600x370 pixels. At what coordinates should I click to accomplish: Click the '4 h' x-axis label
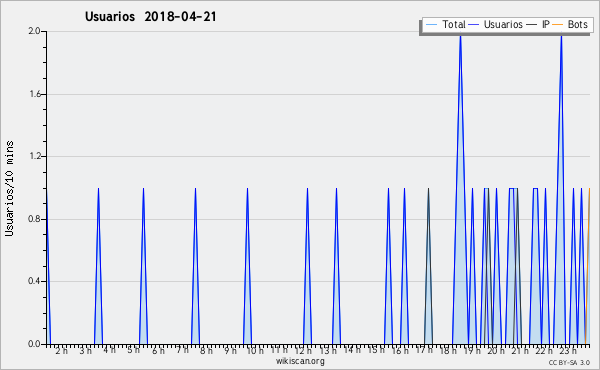click(109, 350)
